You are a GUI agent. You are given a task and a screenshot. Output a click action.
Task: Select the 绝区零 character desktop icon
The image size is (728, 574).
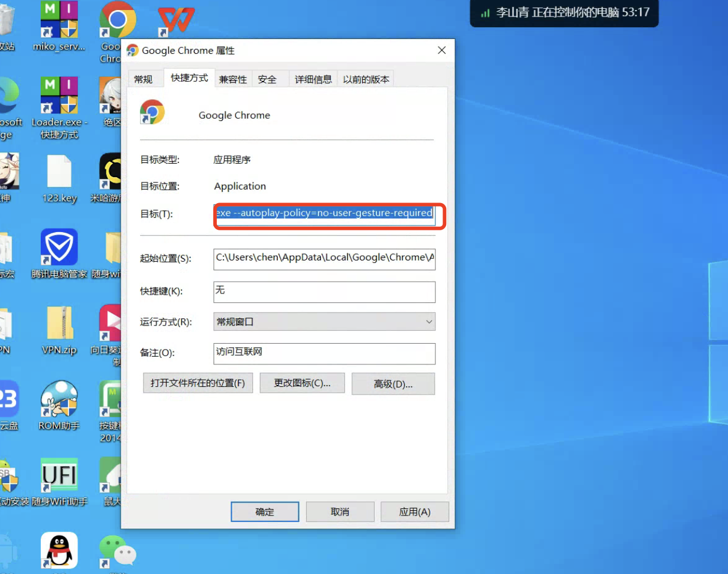point(110,94)
